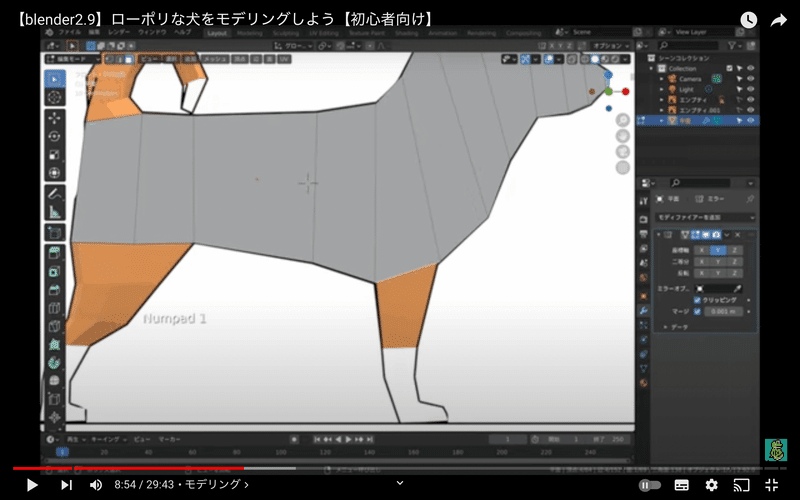
Task: Toggle YouTube subtitles button
Action: (x=681, y=485)
